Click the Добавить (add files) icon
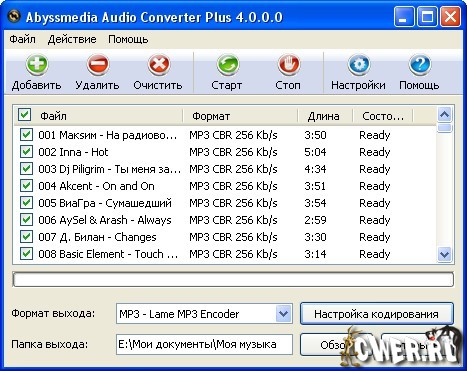Image resolution: width=467 pixels, height=371 pixels. (x=37, y=64)
